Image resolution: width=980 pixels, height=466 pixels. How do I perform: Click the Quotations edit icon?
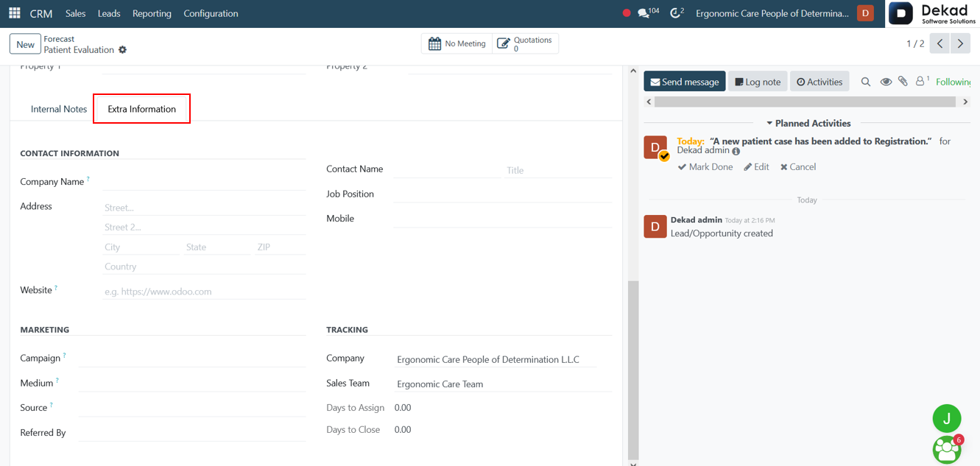pos(504,43)
